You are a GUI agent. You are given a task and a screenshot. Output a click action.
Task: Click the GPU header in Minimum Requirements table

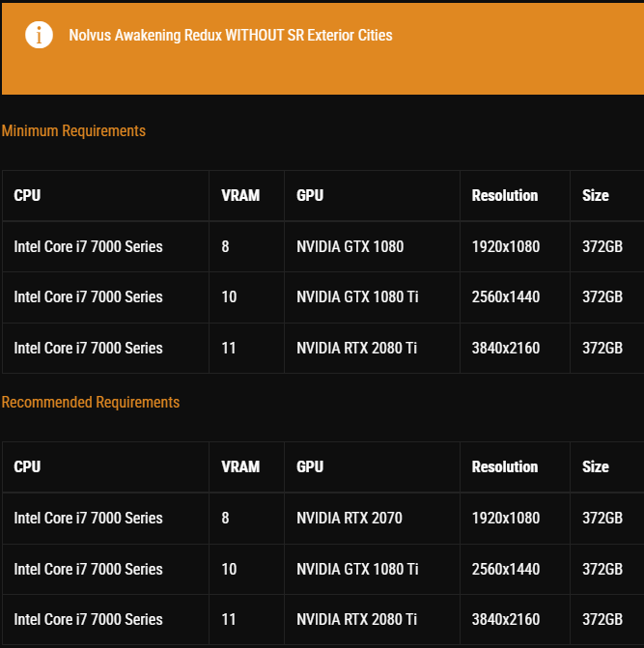point(310,195)
